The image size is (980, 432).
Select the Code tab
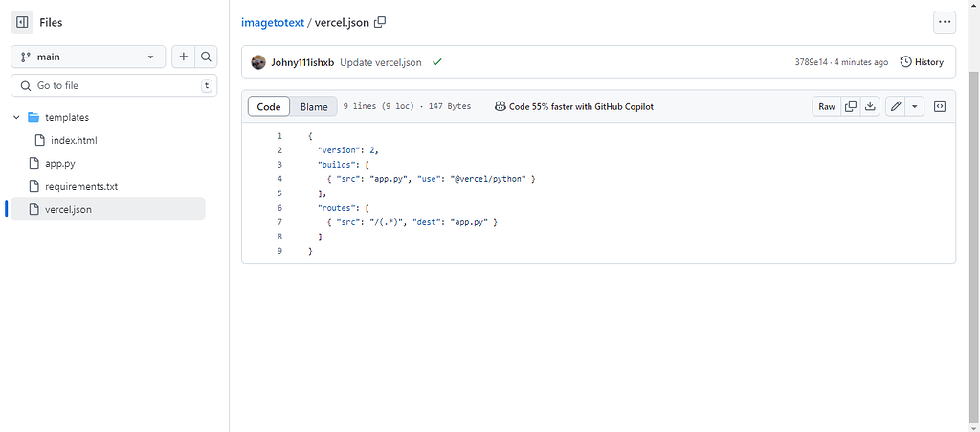[269, 106]
